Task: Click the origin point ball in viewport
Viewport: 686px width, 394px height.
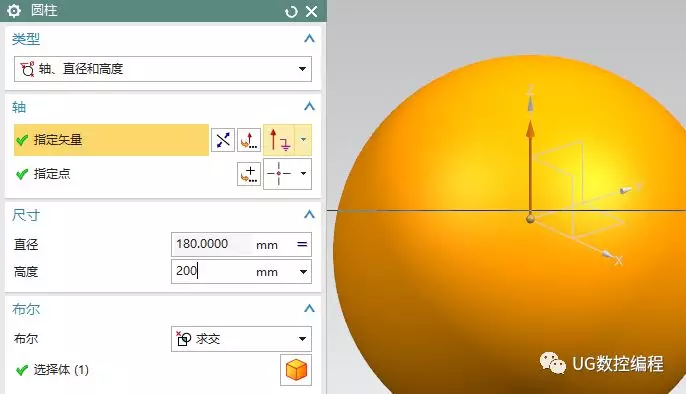Action: click(530, 219)
